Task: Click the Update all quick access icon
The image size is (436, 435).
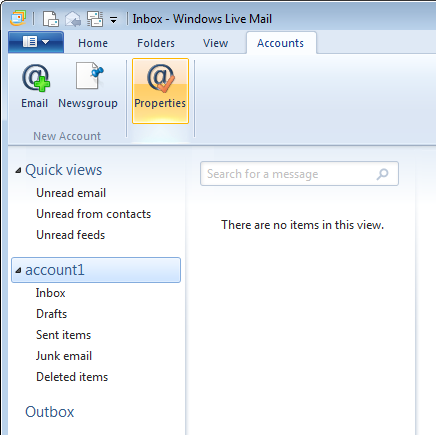Action: coord(95,19)
